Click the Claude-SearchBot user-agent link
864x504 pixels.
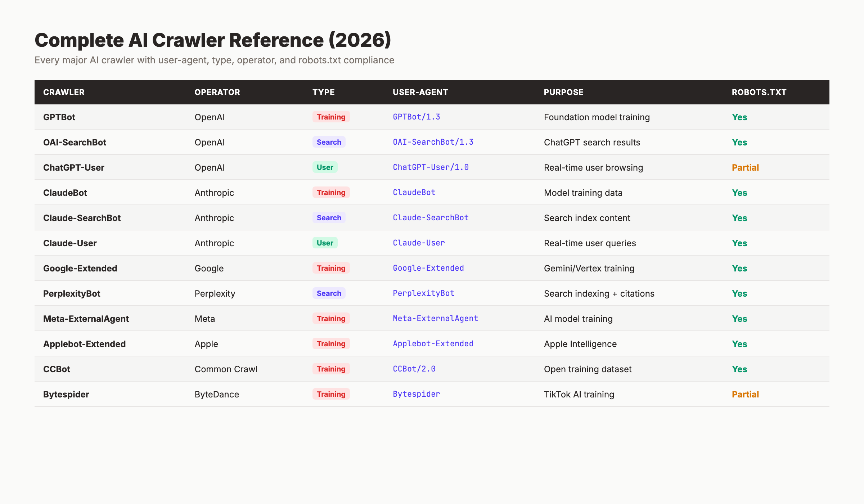[x=431, y=217]
